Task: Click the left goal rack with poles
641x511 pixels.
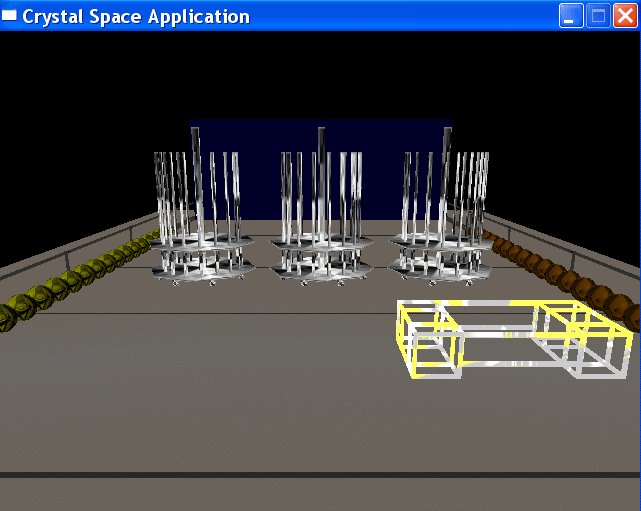Action: click(x=202, y=207)
